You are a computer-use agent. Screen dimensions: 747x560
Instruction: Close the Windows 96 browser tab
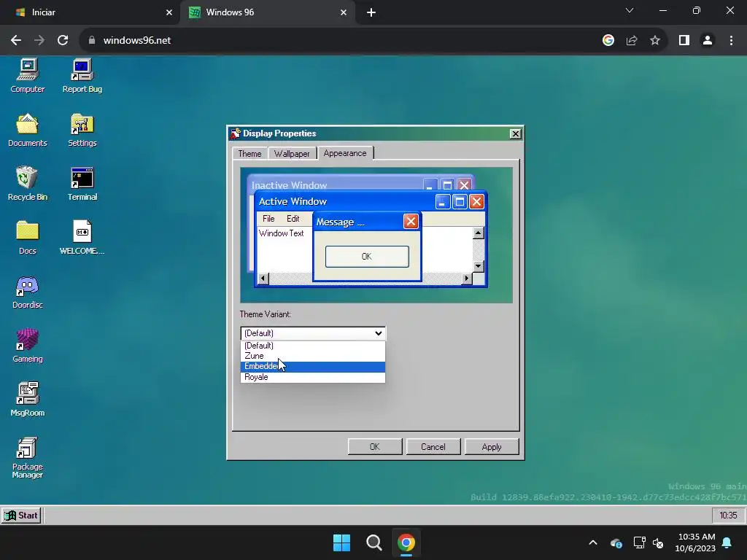coord(344,12)
